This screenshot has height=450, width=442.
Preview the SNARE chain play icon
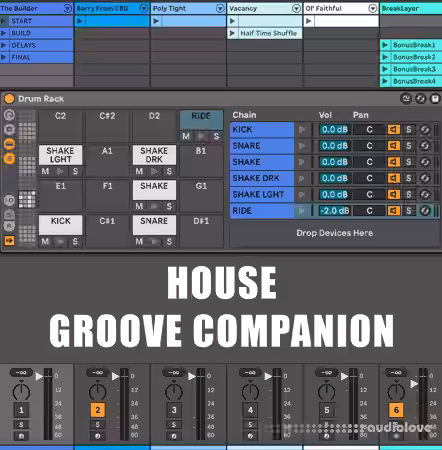coord(302,146)
